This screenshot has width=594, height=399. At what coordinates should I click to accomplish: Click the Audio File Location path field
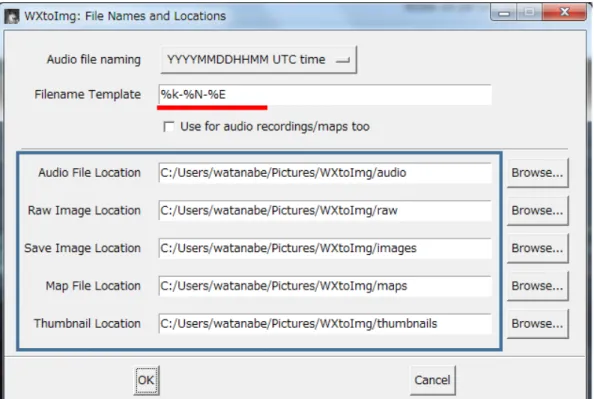[x=325, y=173]
